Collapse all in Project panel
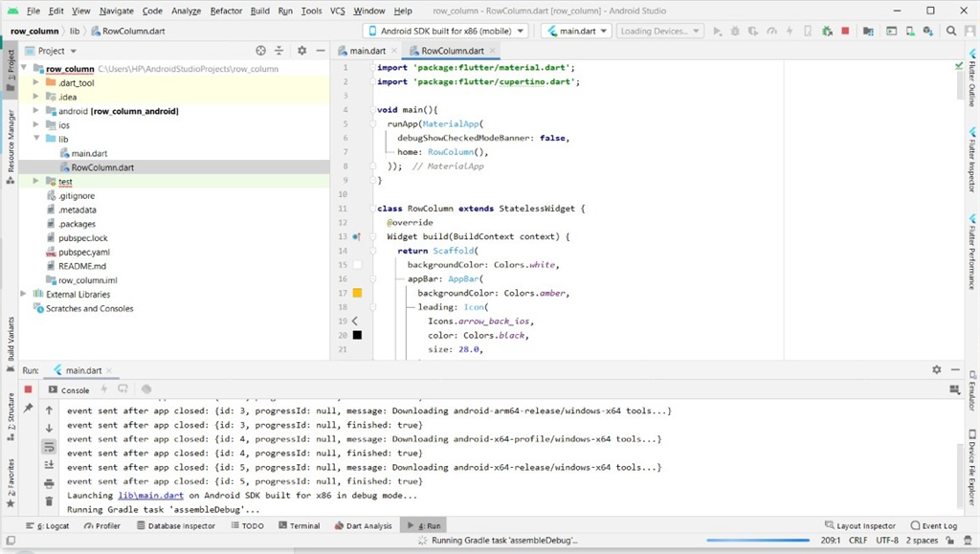The width and height of the screenshot is (980, 554). pyautogui.click(x=279, y=51)
